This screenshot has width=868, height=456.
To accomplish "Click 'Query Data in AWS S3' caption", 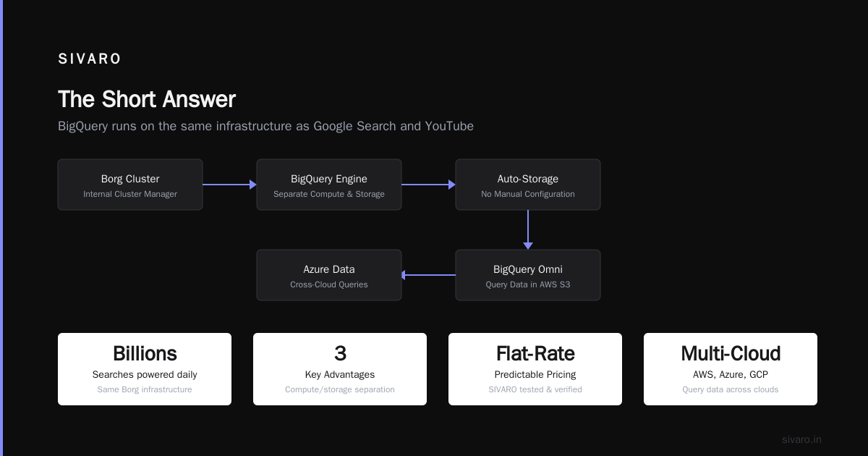I will 528,284.
